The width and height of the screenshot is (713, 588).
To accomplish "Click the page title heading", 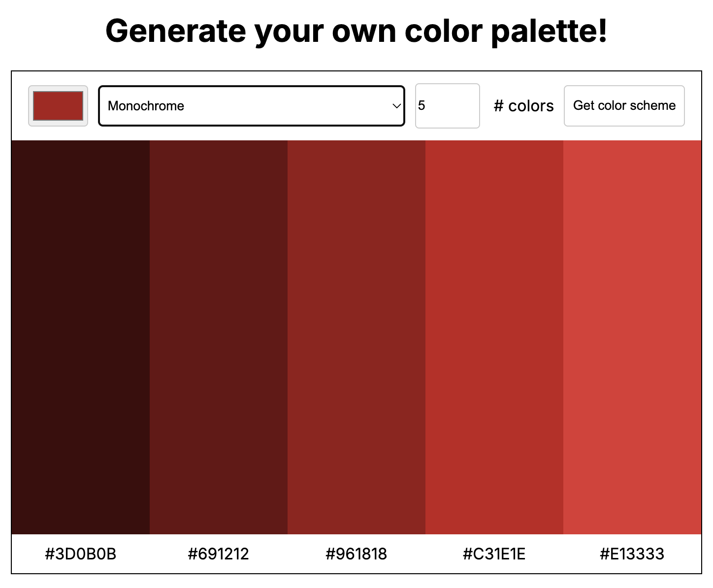I will coord(356,31).
